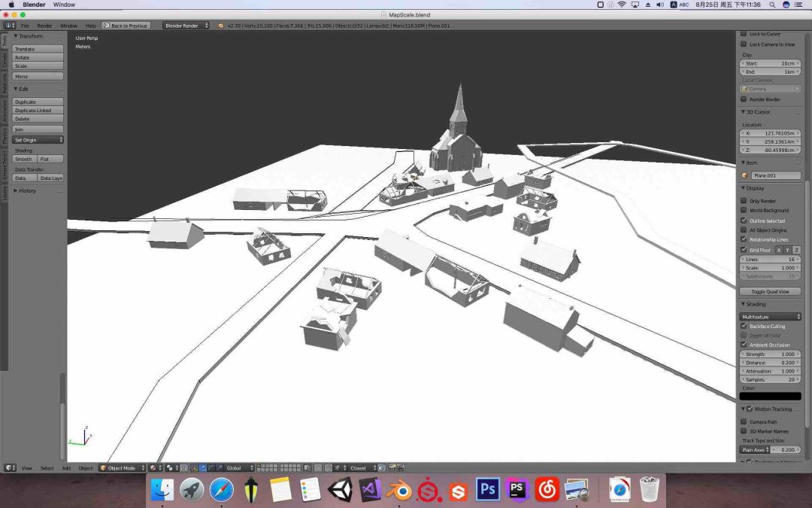The width and height of the screenshot is (812, 508).
Task: Open the Render menu
Action: (x=45, y=26)
